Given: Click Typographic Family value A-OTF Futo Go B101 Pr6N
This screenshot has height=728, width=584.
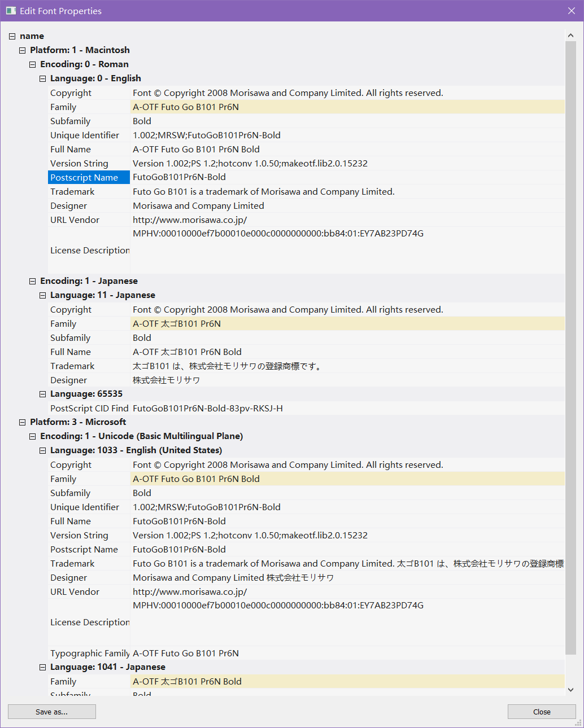Looking at the screenshot, I should (347, 653).
